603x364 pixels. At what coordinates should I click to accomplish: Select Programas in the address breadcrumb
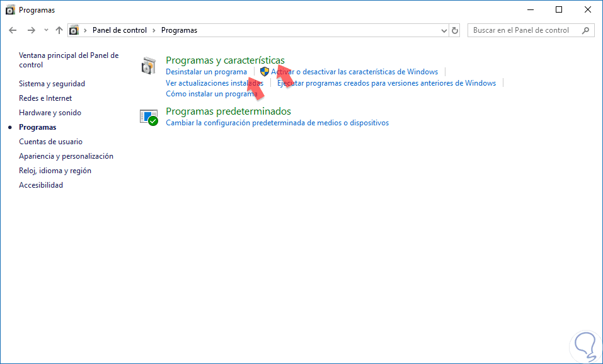[179, 30]
